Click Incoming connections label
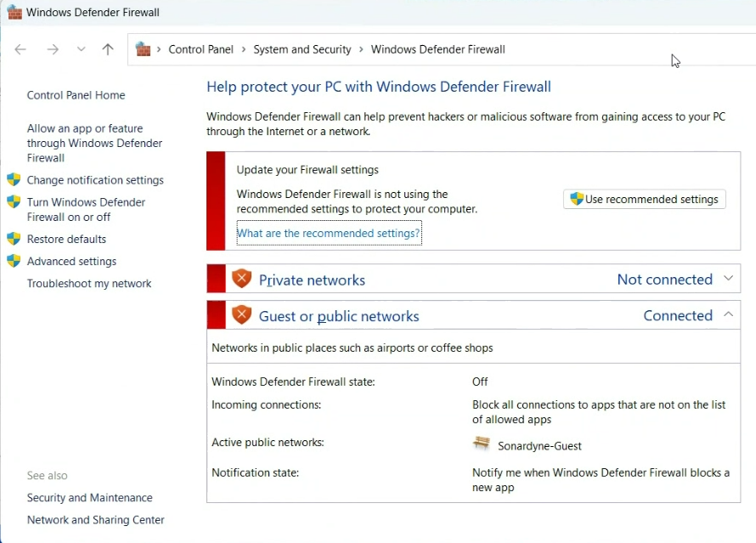756x543 pixels. tap(266, 404)
